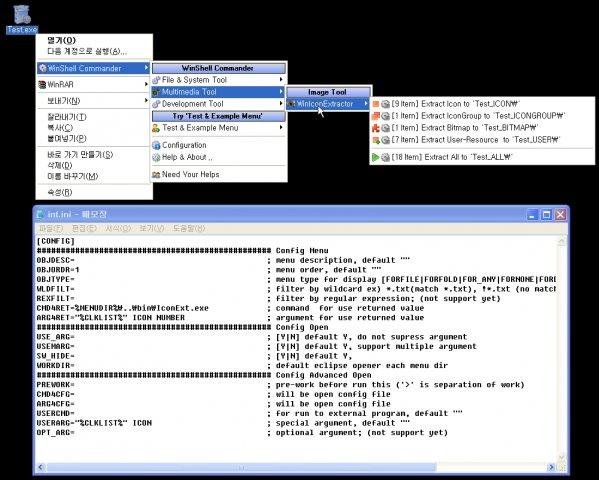Open the 보기(V) menu in Notepad
This screenshot has height=480, width=599.
(x=151, y=228)
